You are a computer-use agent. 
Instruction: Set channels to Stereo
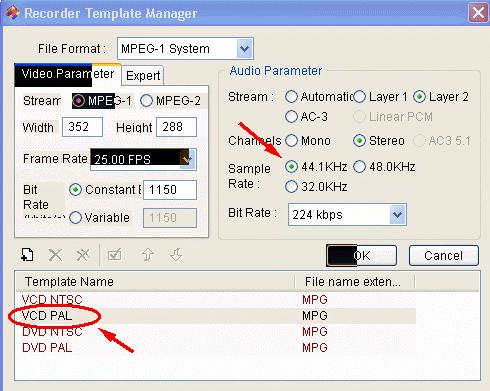click(x=360, y=141)
